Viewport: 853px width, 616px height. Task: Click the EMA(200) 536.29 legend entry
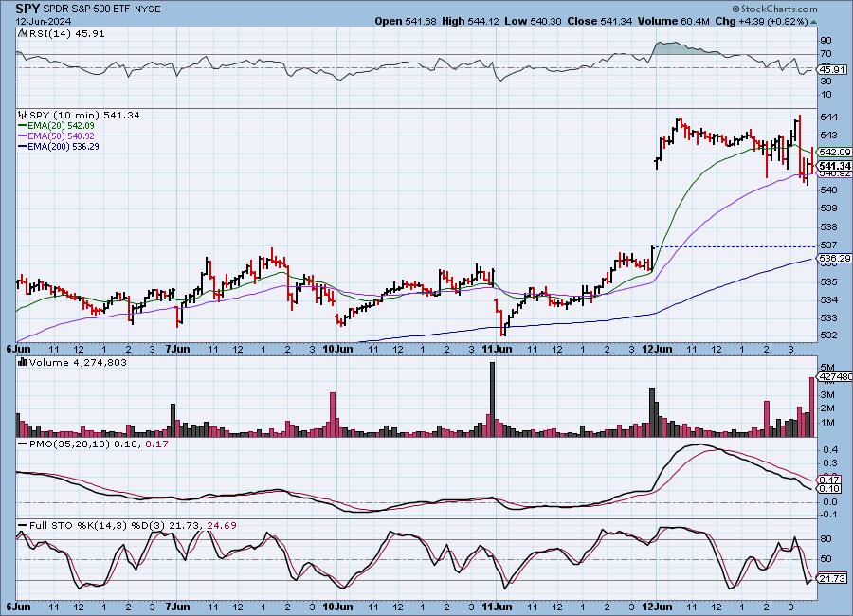tap(64, 146)
